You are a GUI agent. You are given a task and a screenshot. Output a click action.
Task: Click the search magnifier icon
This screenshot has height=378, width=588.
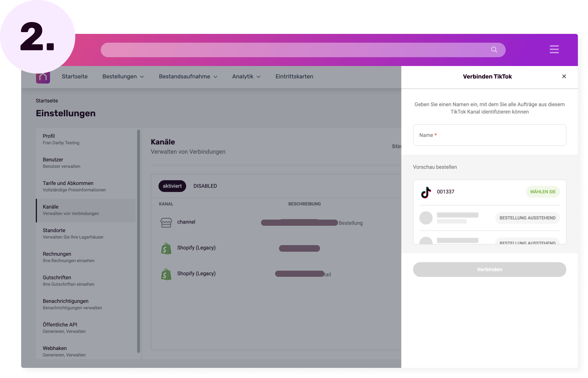click(494, 50)
